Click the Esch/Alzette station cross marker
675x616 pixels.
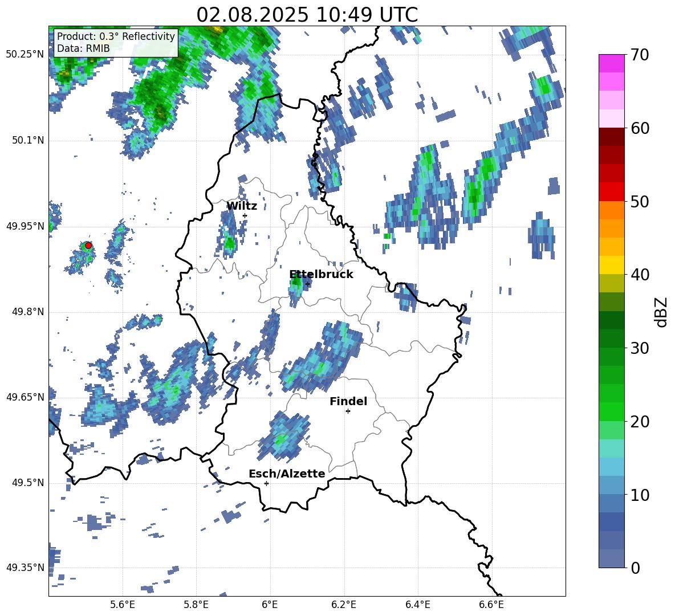266,483
